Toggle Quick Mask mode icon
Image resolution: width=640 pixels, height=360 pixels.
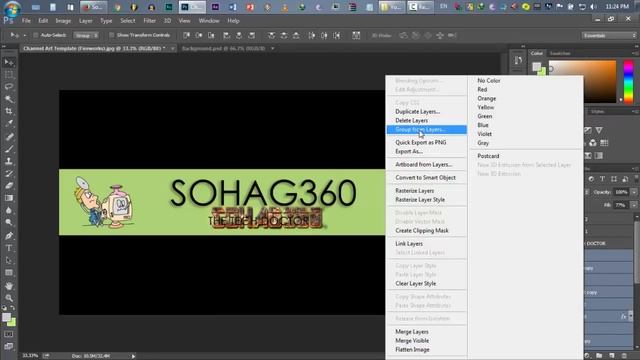pos(9,334)
